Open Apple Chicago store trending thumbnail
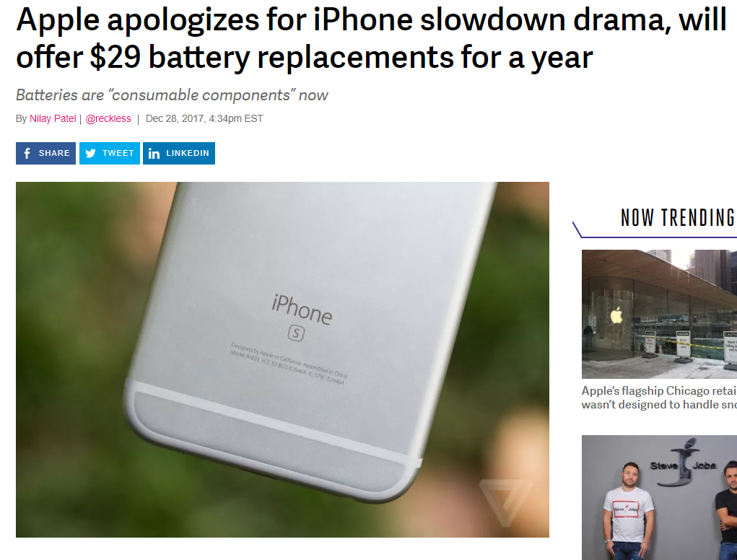Screen dimensions: 737x560 pos(659,314)
